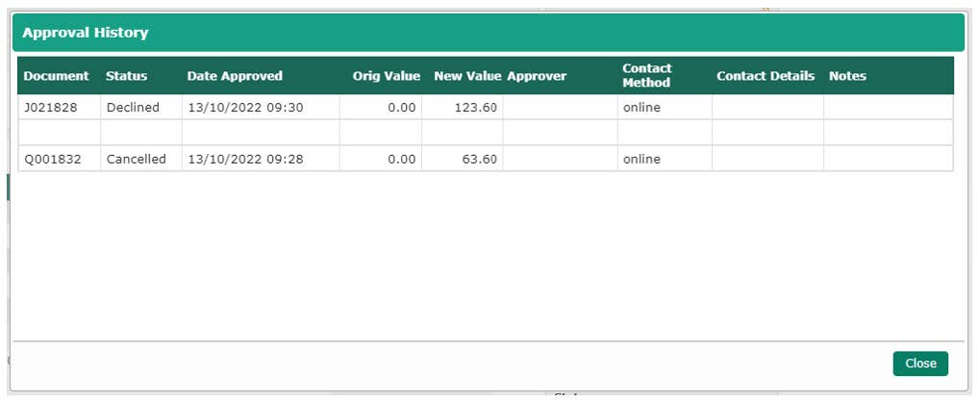This screenshot has height=401, width=980.
Task: Click the Cancelled status cell
Action: pyautogui.click(x=136, y=160)
